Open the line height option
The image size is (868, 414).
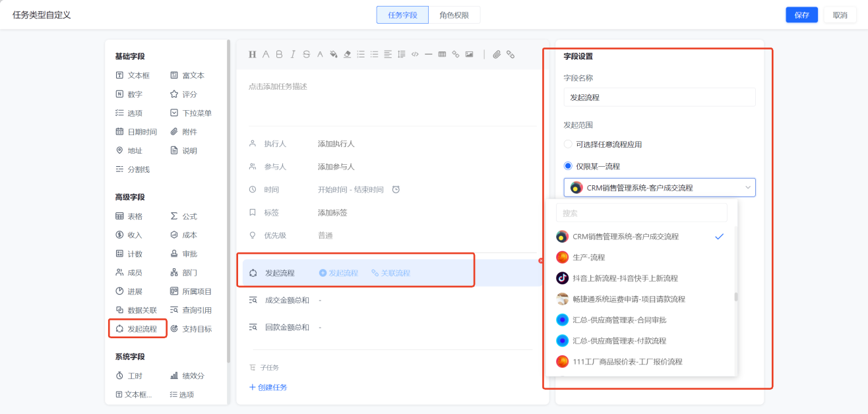pos(402,55)
